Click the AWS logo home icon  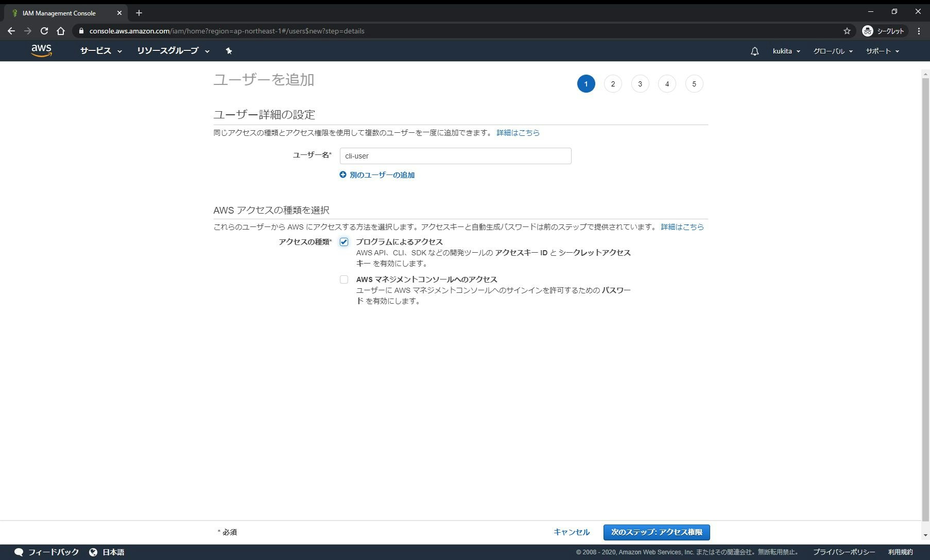[41, 50]
